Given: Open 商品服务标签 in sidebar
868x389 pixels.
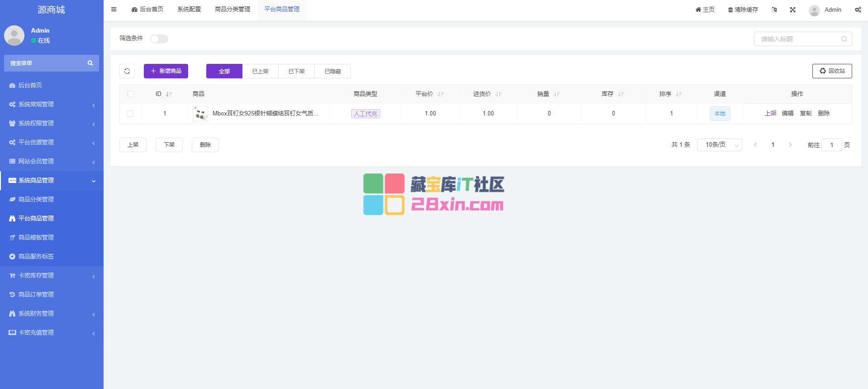Looking at the screenshot, I should point(52,256).
